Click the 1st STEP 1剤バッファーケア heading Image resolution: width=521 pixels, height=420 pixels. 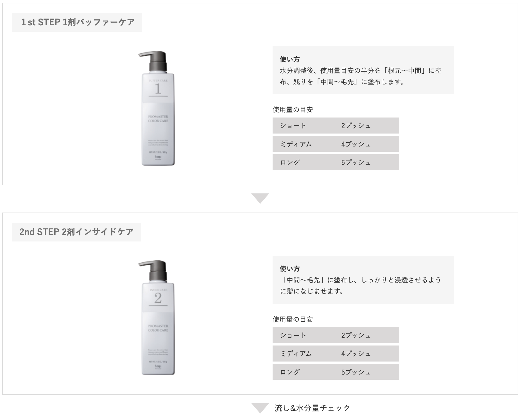click(x=77, y=22)
